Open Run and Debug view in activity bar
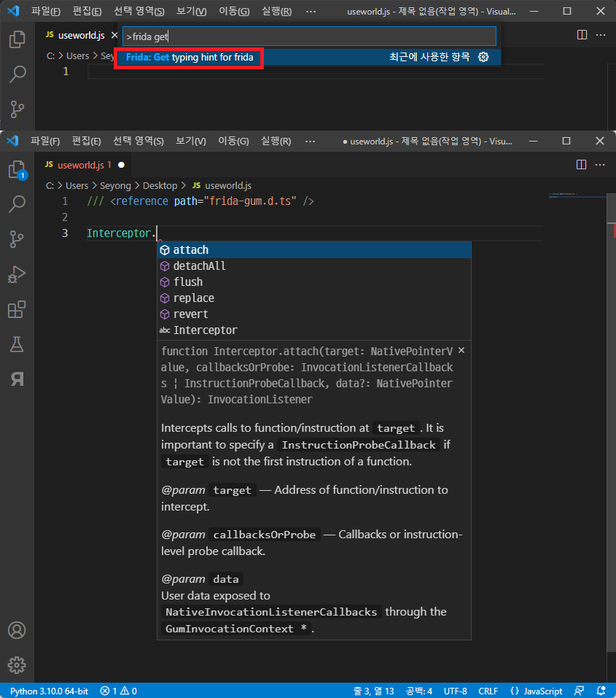616x698 pixels. point(17,274)
